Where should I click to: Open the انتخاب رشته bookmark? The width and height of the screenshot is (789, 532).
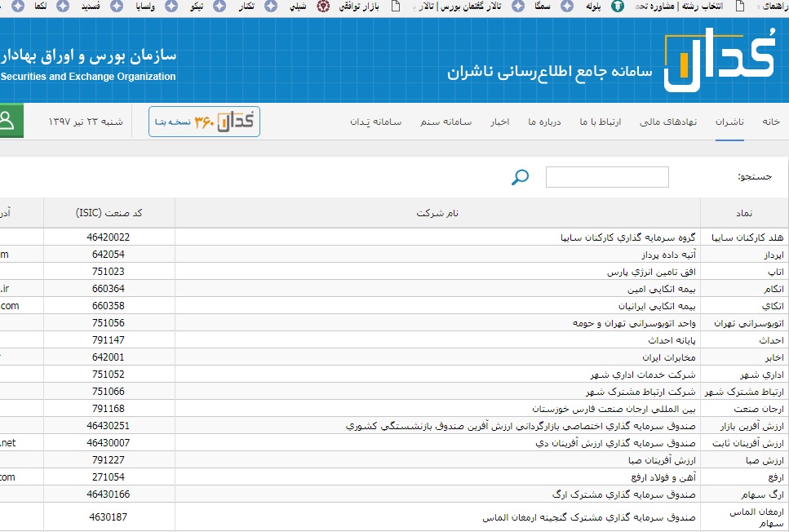click(690, 6)
